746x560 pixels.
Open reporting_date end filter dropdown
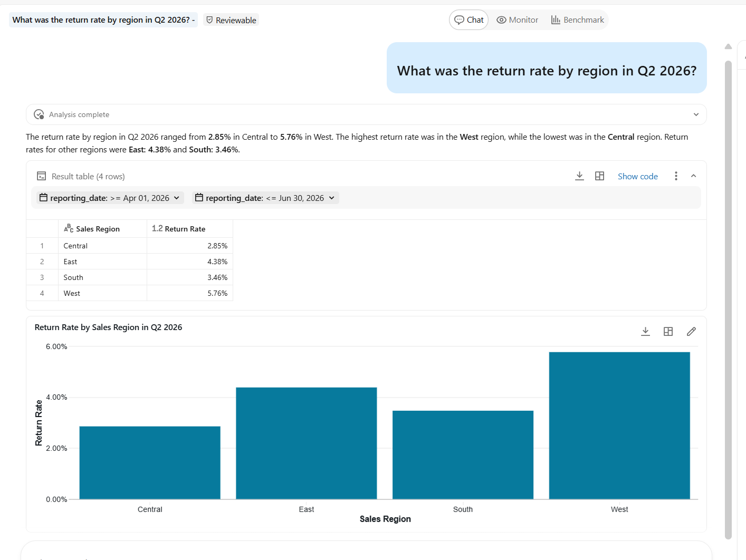265,198
